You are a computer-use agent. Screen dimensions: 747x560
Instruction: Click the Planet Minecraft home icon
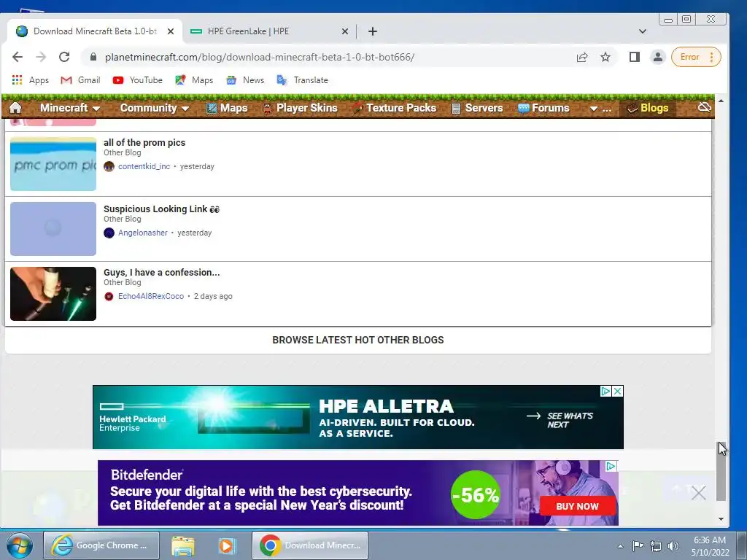pos(15,108)
